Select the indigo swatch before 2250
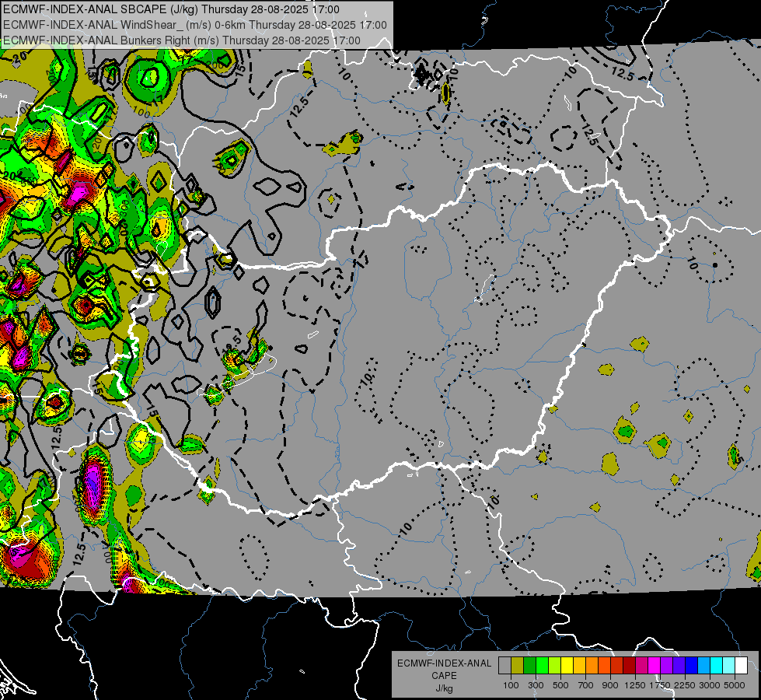 click(x=679, y=666)
